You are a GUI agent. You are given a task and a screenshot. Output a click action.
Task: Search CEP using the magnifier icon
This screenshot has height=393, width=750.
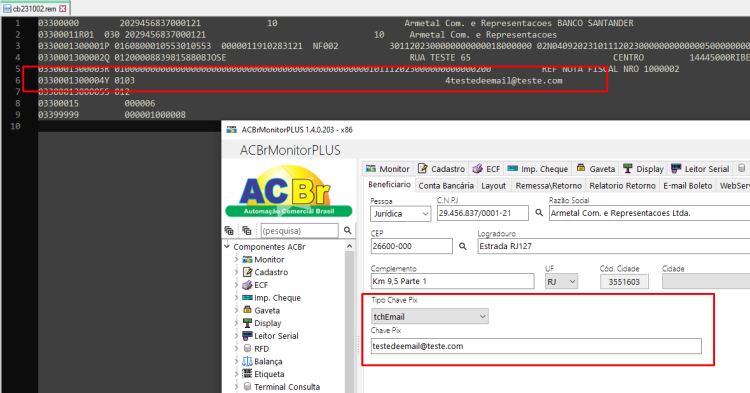tap(463, 246)
